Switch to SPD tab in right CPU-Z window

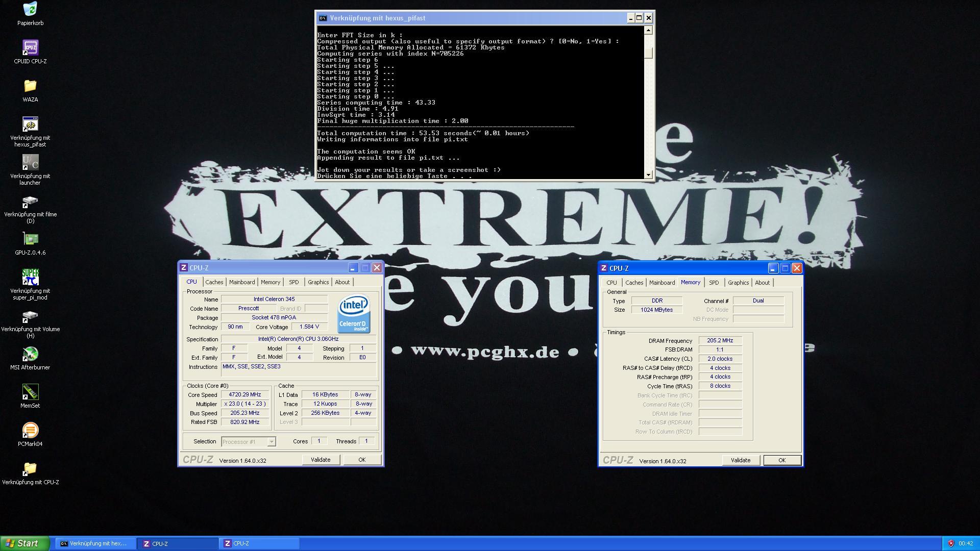714,283
